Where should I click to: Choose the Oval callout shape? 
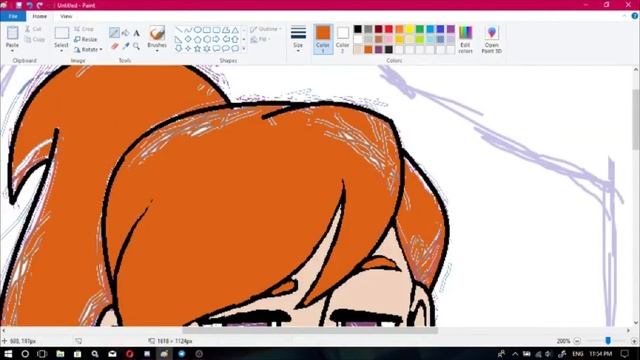pyautogui.click(x=226, y=49)
